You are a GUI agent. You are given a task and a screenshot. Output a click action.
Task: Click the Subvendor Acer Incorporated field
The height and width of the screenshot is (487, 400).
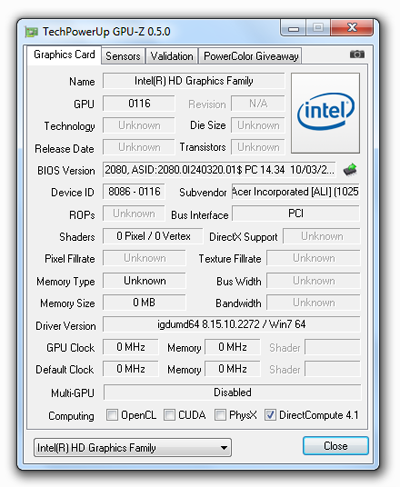point(296,192)
